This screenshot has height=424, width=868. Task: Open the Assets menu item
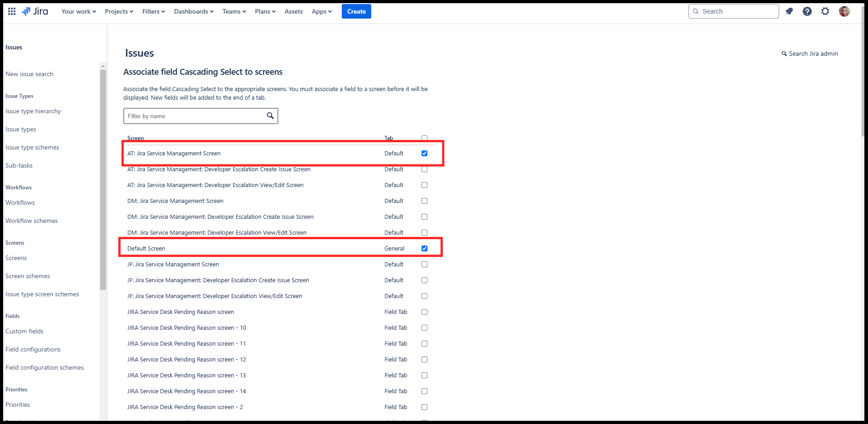[293, 11]
